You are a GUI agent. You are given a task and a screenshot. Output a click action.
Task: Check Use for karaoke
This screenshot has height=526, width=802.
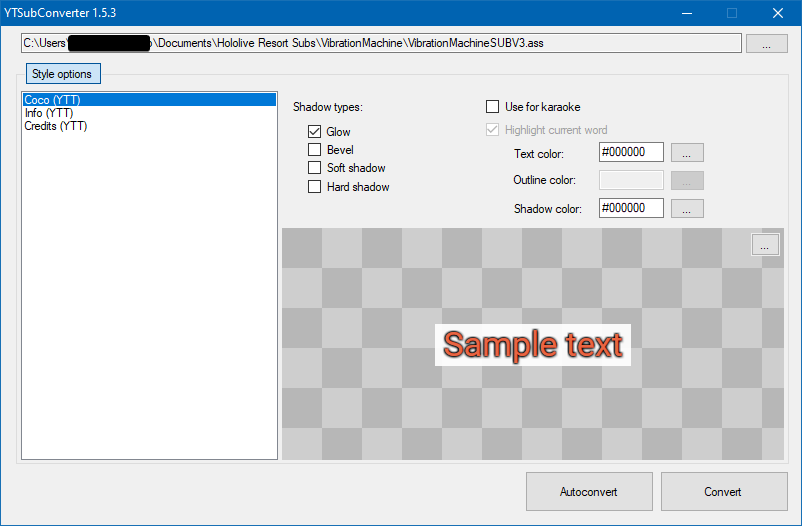tap(492, 106)
